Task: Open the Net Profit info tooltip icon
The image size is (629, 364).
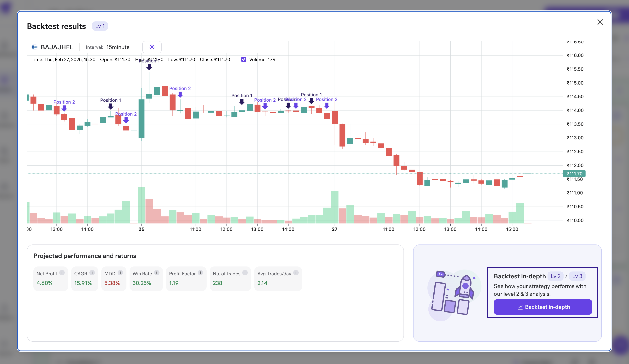Action: tap(62, 272)
